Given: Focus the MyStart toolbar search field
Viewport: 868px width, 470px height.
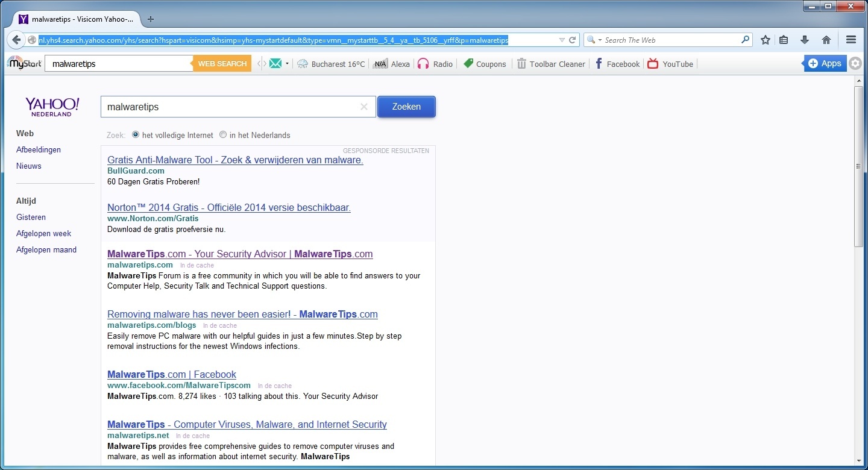Looking at the screenshot, I should [x=119, y=63].
